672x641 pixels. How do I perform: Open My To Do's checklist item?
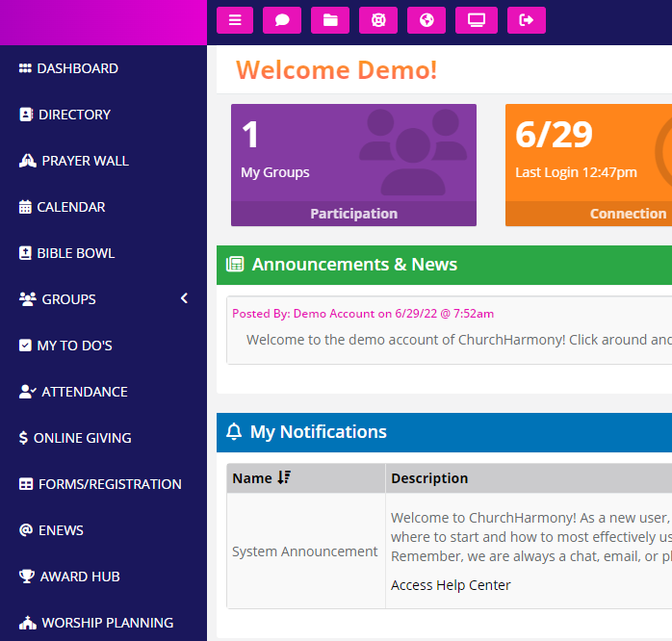(74, 346)
